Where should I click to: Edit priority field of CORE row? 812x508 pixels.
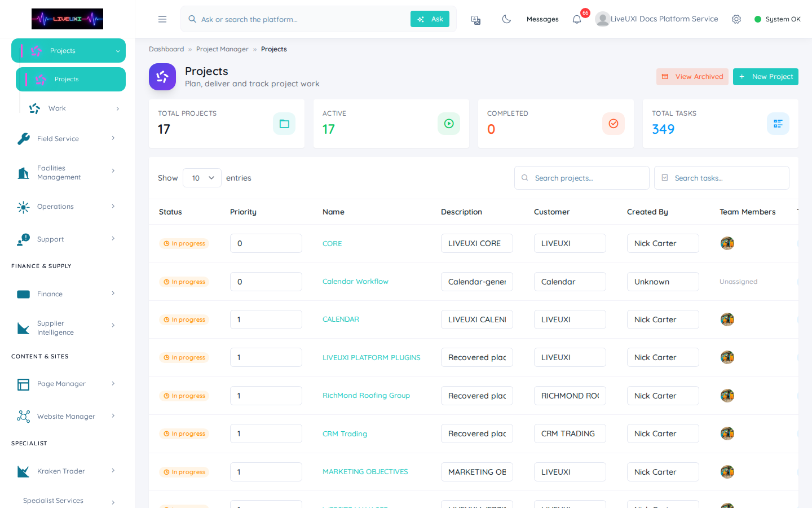266,243
